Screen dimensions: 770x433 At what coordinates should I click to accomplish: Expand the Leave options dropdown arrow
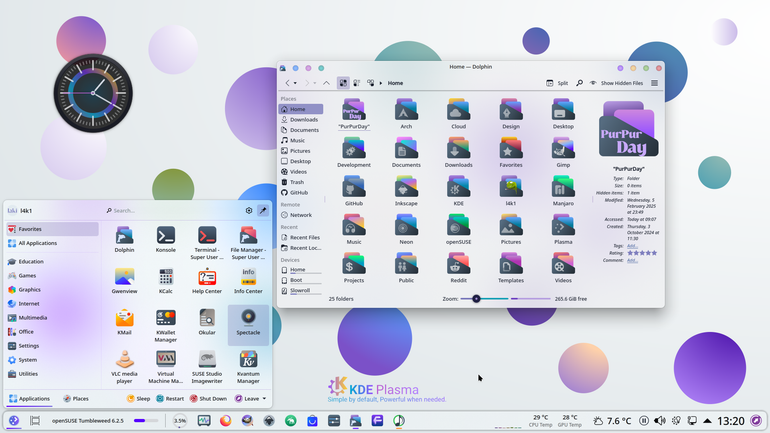coord(264,399)
